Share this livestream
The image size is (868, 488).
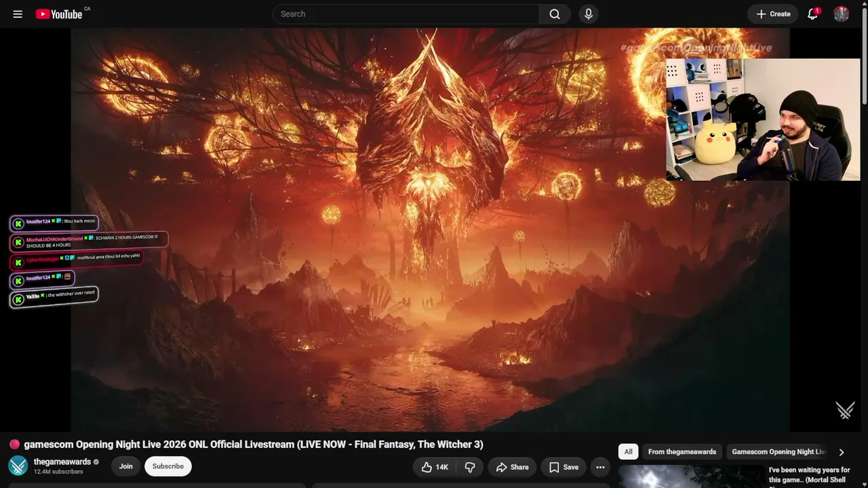(x=512, y=467)
